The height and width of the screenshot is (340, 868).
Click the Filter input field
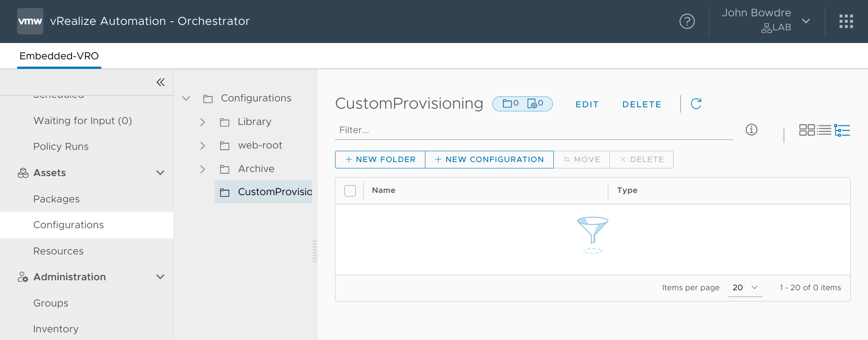pos(533,130)
